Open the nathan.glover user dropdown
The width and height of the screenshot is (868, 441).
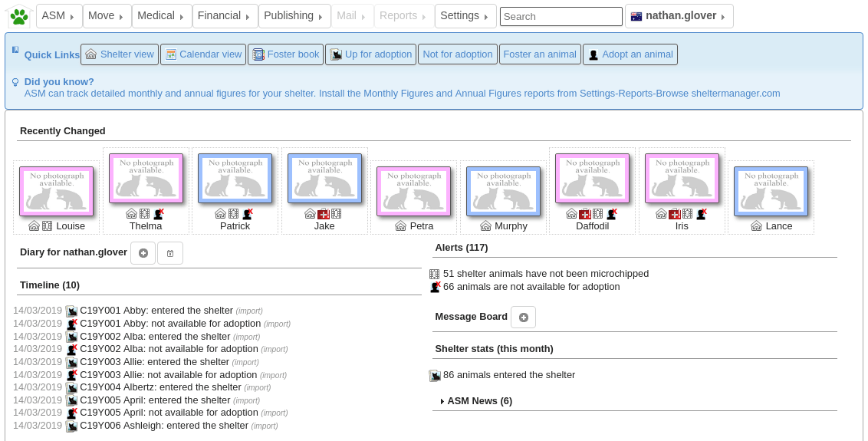tap(679, 16)
